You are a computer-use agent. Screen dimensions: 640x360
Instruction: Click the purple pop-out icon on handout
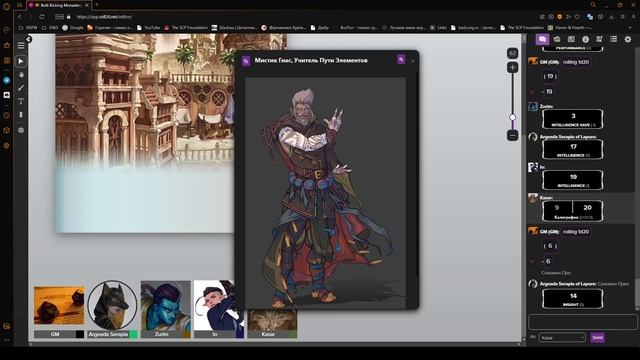pyautogui.click(x=401, y=60)
